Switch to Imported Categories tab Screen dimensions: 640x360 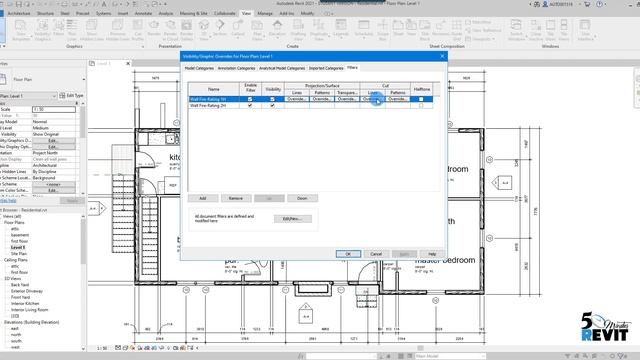click(x=326, y=68)
